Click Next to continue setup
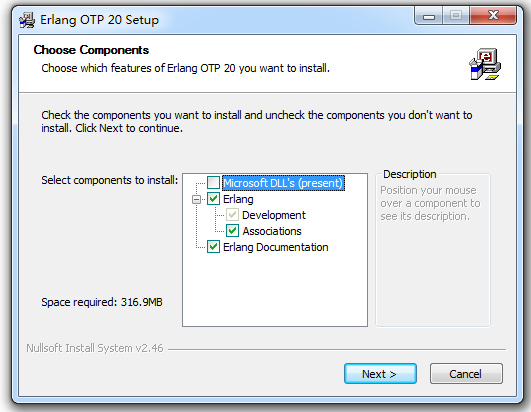The height and width of the screenshot is (412, 531). (x=380, y=374)
